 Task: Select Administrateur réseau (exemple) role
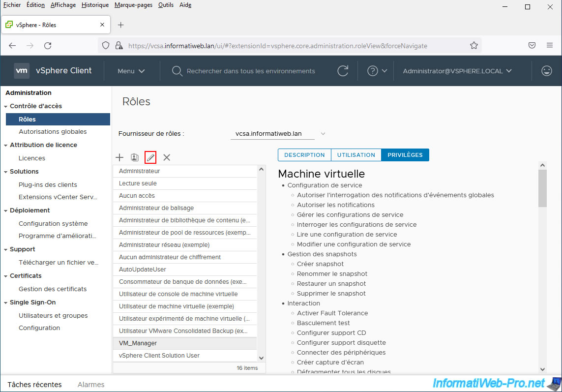pos(185,244)
